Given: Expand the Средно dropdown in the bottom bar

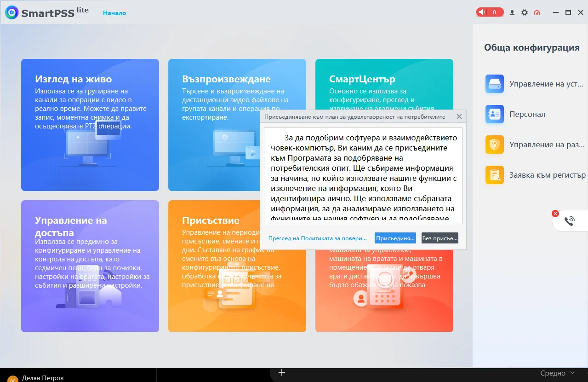Looking at the screenshot, I should click(558, 373).
